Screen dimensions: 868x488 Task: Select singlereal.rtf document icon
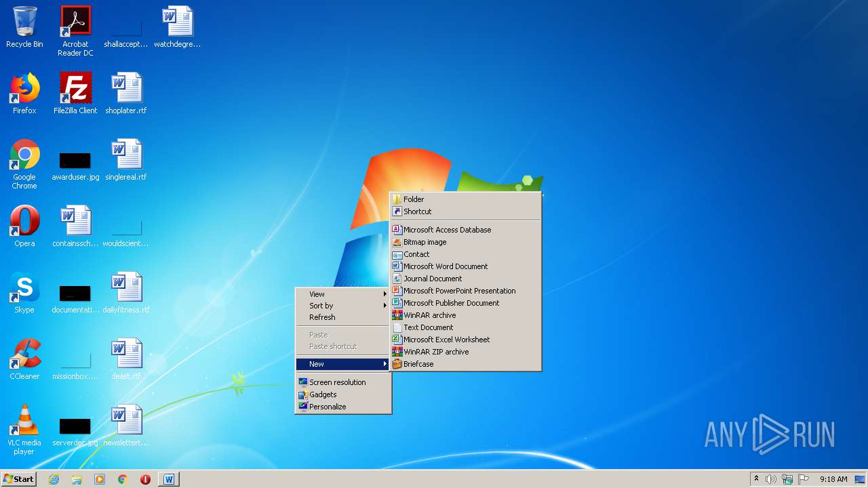pos(126,160)
